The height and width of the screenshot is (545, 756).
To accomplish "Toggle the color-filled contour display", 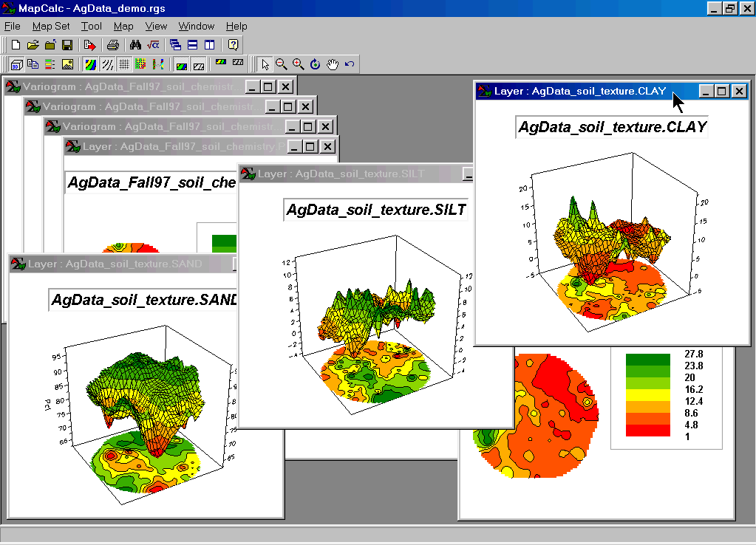I will (90, 64).
